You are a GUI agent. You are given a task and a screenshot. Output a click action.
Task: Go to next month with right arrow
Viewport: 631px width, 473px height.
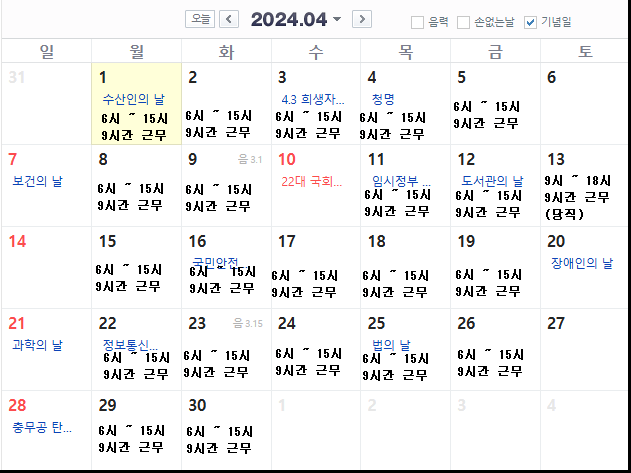[362, 19]
